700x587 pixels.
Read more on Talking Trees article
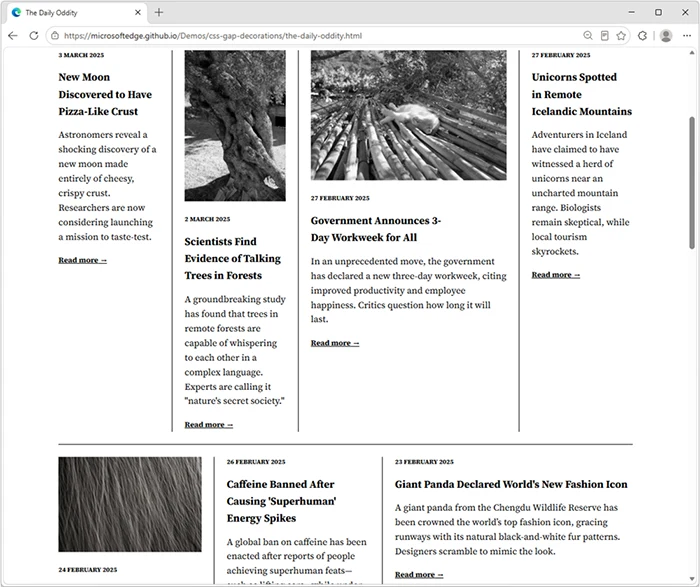point(209,425)
